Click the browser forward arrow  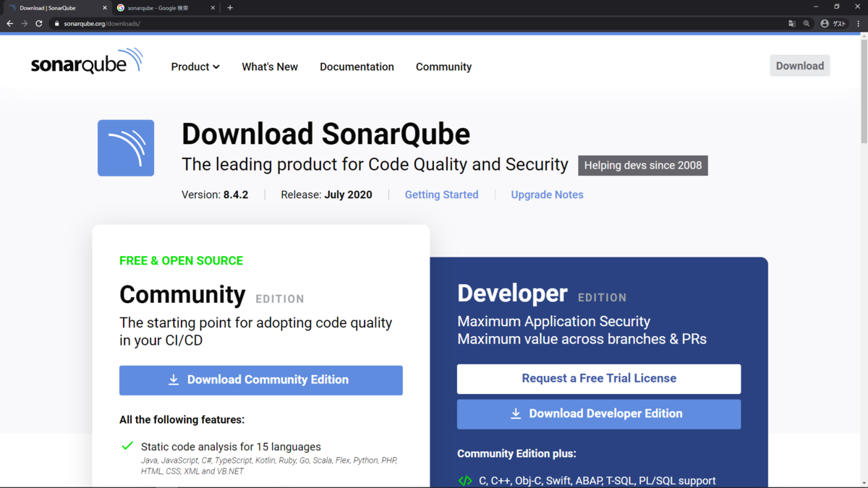(x=25, y=23)
